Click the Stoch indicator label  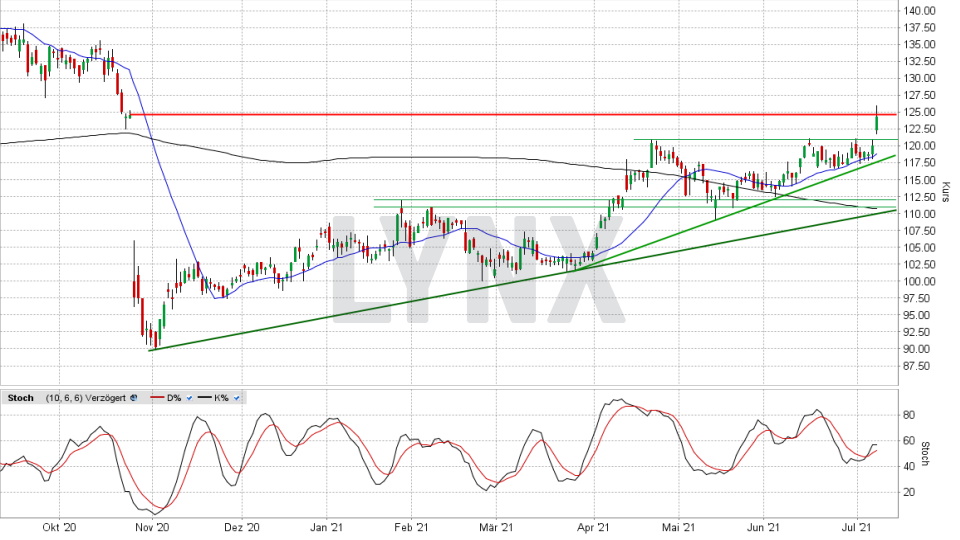(21, 398)
